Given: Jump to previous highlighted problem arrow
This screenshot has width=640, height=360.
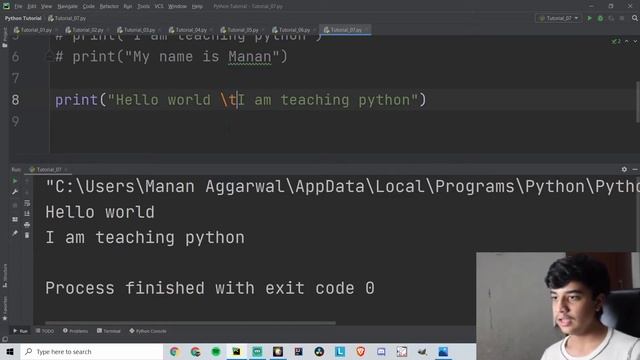Looking at the screenshot, I should pos(627,41).
